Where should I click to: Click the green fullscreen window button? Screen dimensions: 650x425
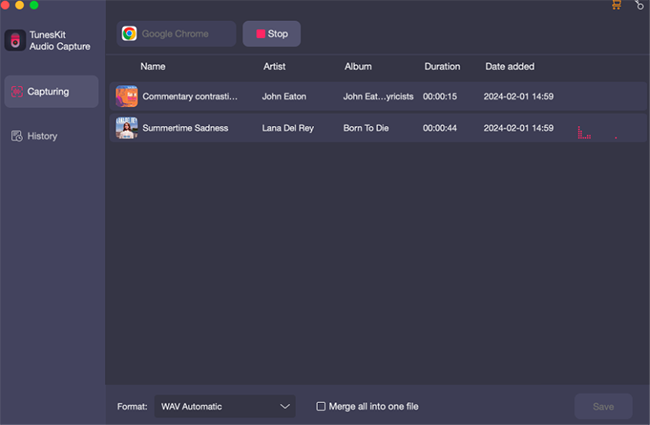pos(34,5)
